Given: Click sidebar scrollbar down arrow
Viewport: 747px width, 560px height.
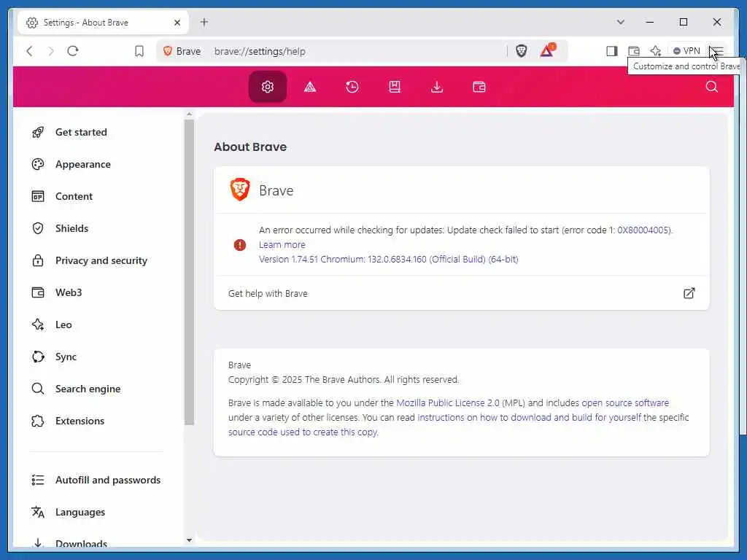Looking at the screenshot, I should tap(189, 540).
